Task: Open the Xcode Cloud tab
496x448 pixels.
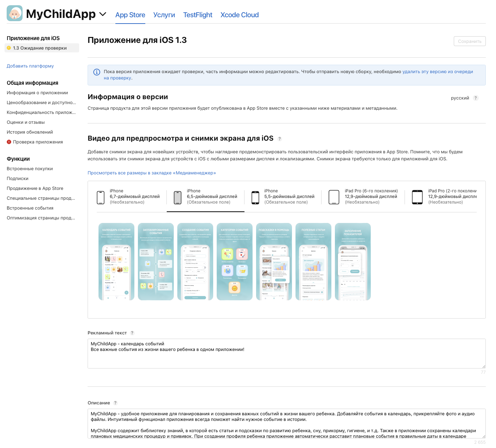Action: [x=240, y=15]
